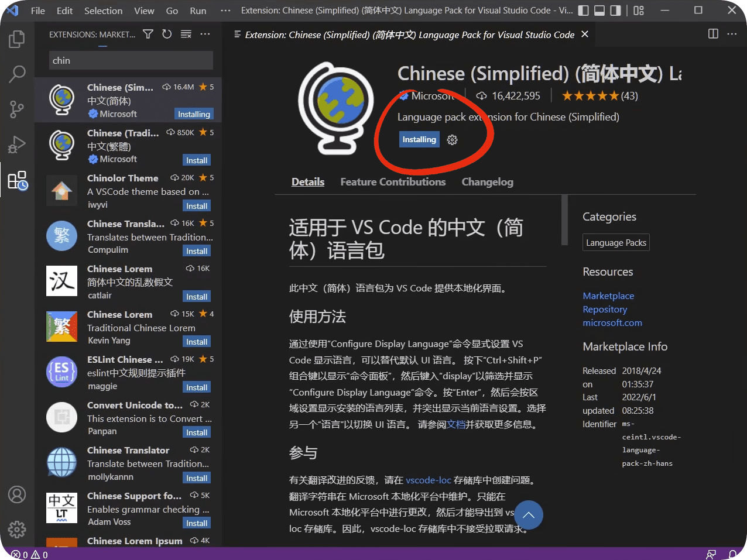747x560 pixels.
Task: Open the Source Control view
Action: (17, 109)
